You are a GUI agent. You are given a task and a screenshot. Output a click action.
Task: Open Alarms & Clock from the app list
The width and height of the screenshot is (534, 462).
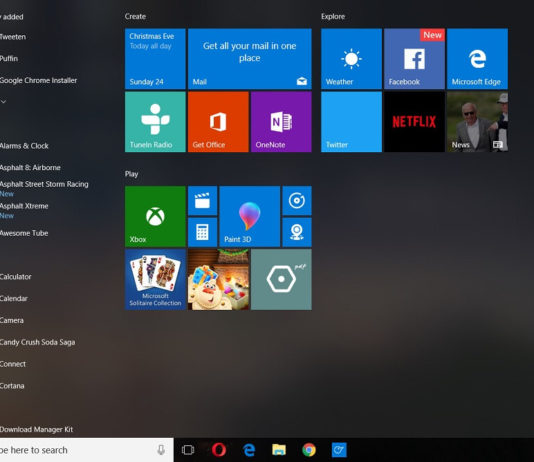(24, 146)
